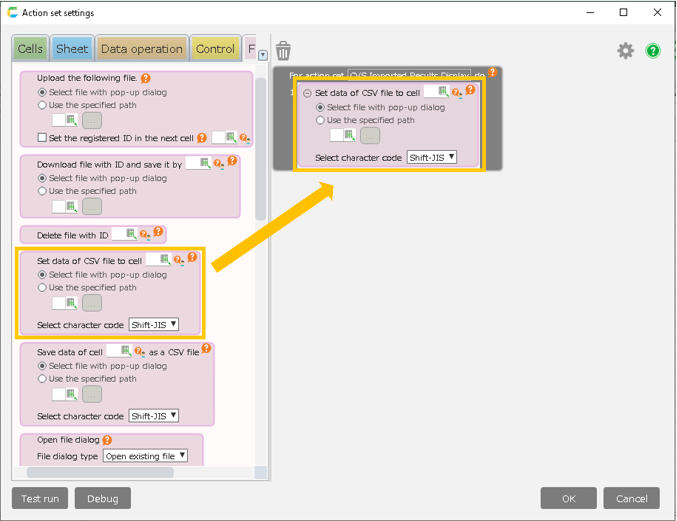
Task: Collapse the Set data of CSV action item
Action: [307, 93]
